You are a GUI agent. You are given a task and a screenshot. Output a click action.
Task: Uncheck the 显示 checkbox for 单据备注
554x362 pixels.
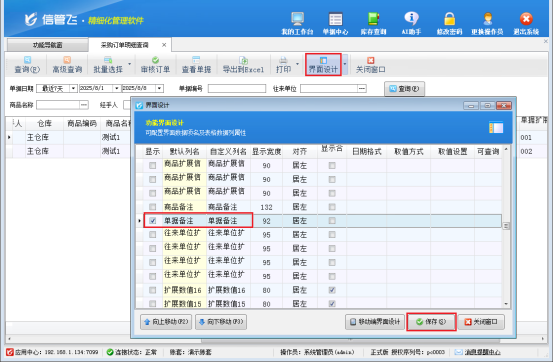click(153, 221)
